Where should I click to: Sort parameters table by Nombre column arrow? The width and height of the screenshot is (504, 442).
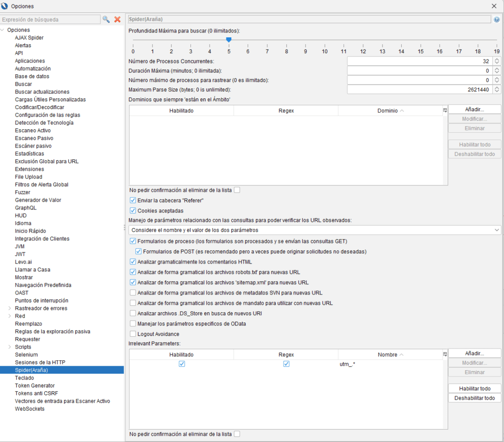402,354
